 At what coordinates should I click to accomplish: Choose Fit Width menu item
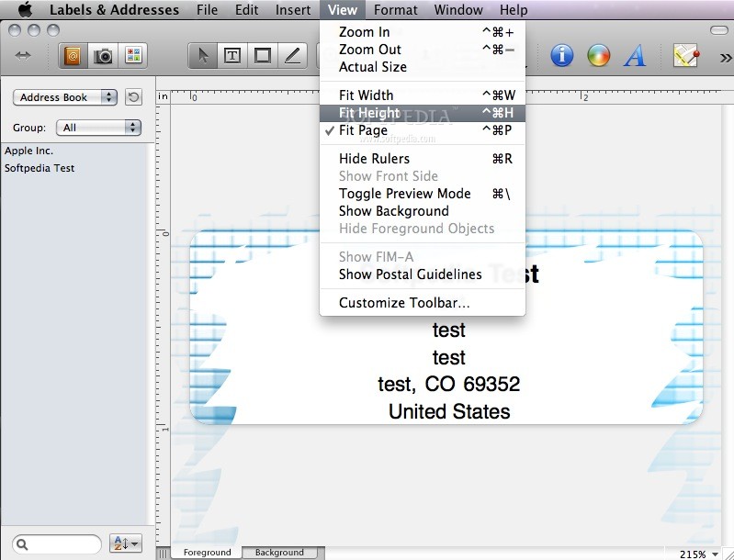pyautogui.click(x=423, y=95)
